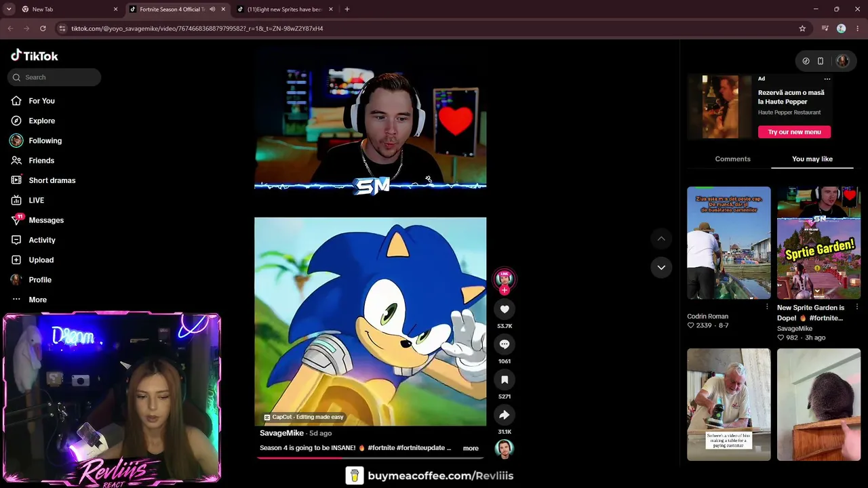868x488 pixels.
Task: Open the Chrome profile avatar
Action: 841,28
